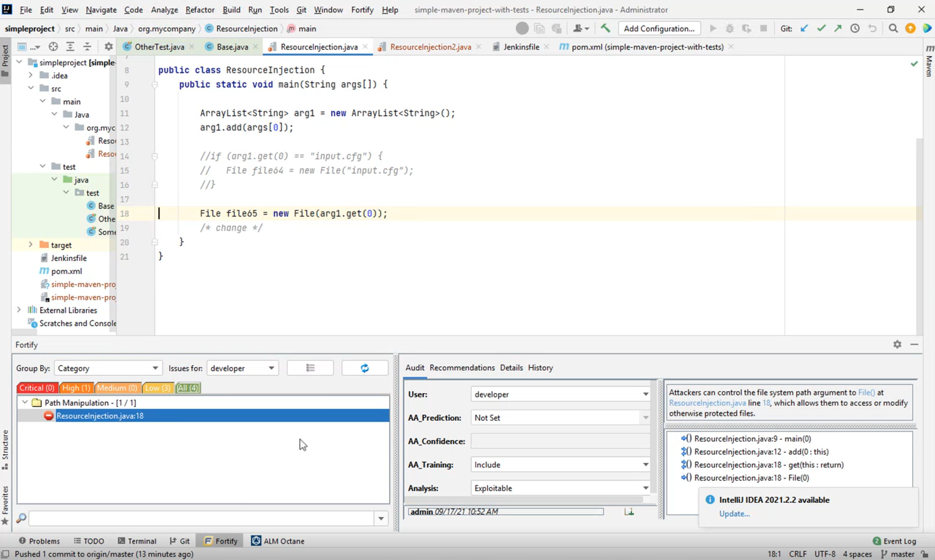Select the High (1) severity filter tab
This screenshot has width=935, height=560.
click(77, 388)
